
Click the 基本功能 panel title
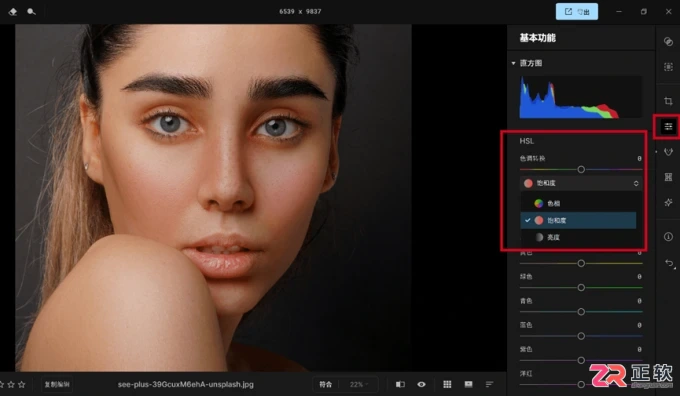tap(538, 38)
